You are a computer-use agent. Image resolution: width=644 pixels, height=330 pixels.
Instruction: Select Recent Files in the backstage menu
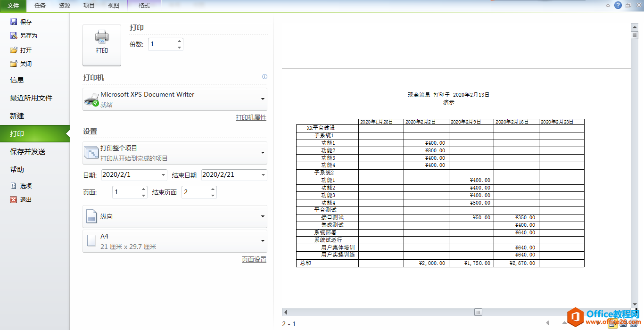point(31,98)
